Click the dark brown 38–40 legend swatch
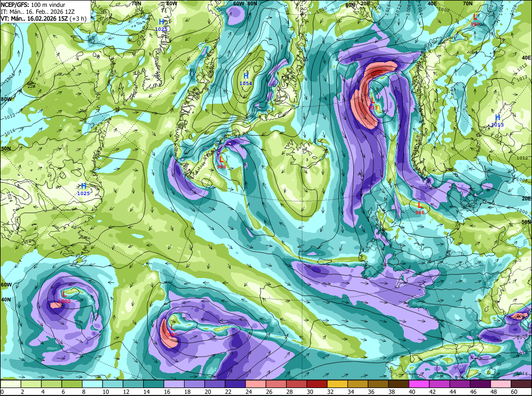532x396 pixels. [x=398, y=384]
